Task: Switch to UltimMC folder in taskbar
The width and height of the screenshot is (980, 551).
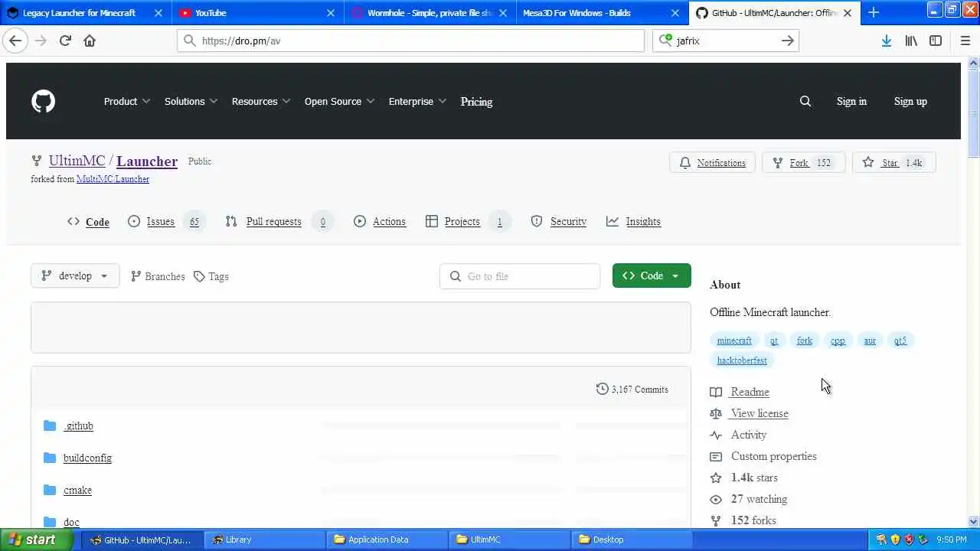Action: tap(509, 540)
